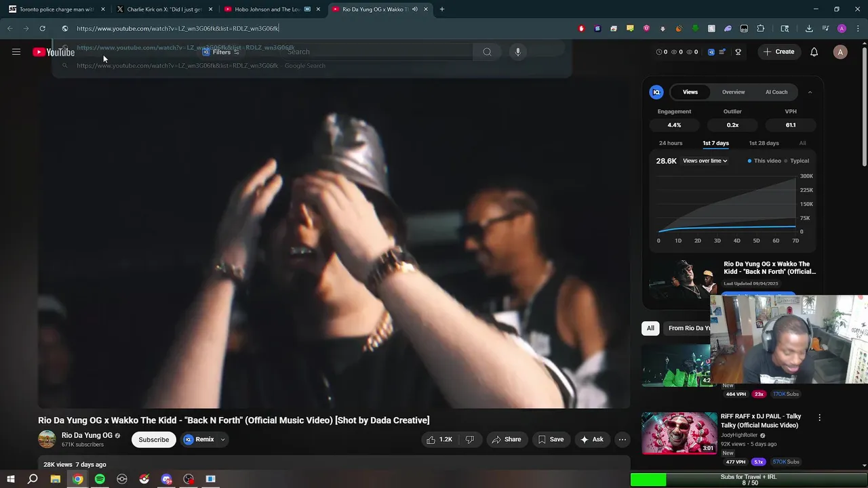Viewport: 868px width, 488px height.
Task: Expand the Remix dropdown arrow
Action: click(x=222, y=439)
